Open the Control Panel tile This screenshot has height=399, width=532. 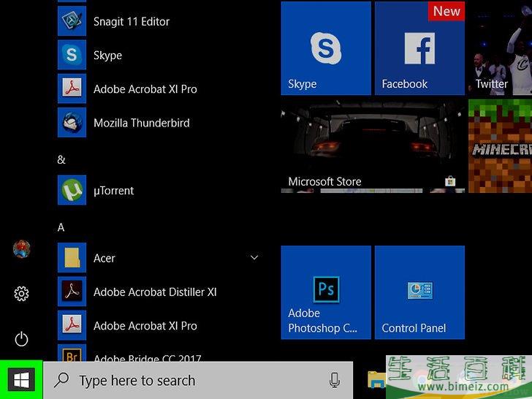point(419,292)
